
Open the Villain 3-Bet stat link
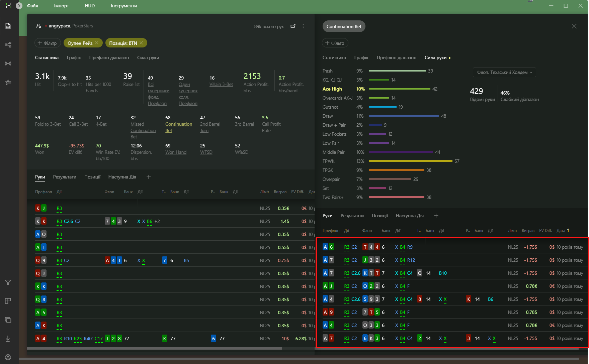click(221, 84)
